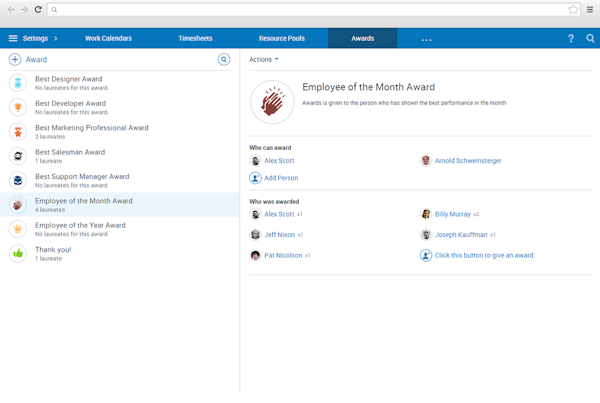Open Arnold Schweinsteiger's profile link
This screenshot has height=403, width=600.
[468, 160]
